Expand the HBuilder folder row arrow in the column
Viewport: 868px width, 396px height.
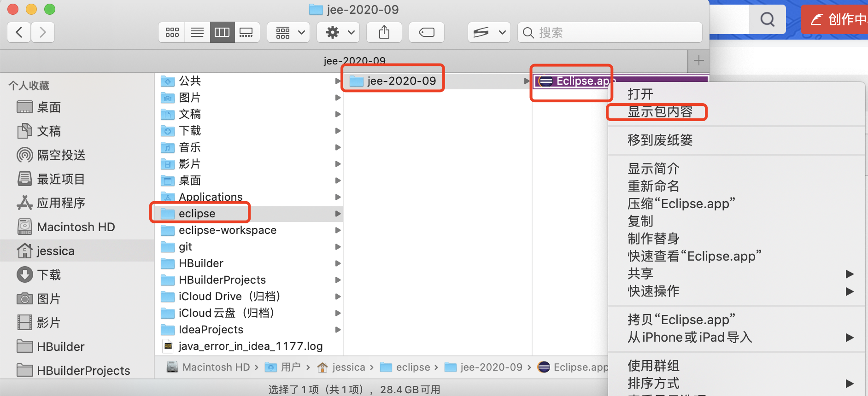coord(338,263)
